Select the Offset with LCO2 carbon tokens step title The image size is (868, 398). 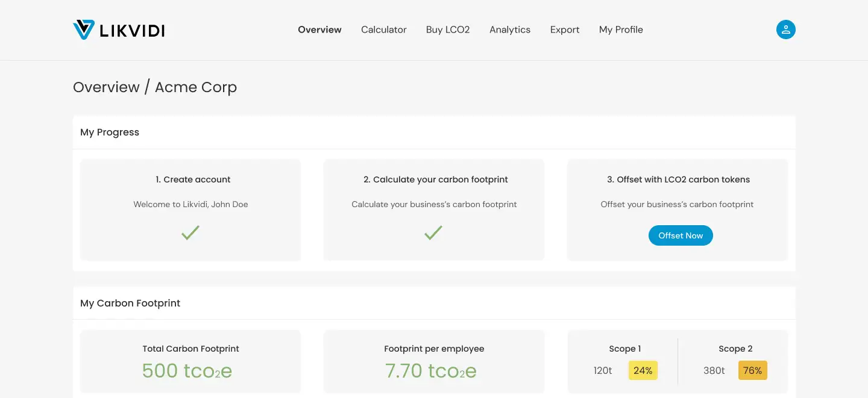pyautogui.click(x=678, y=179)
